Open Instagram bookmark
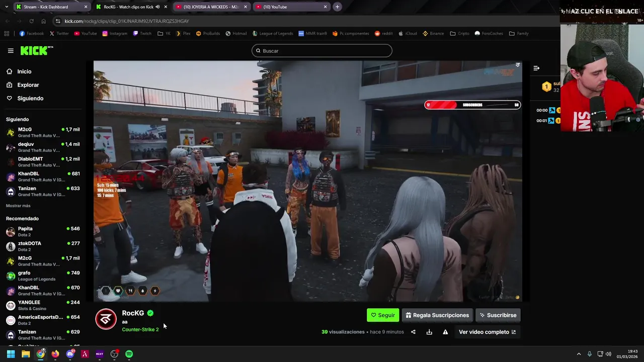 114,34
